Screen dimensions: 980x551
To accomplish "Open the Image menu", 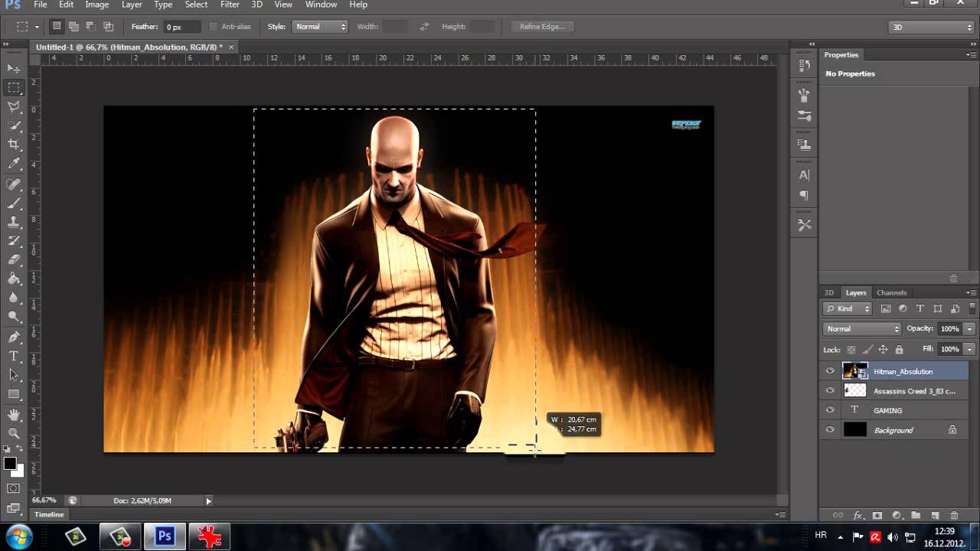I will coord(96,5).
